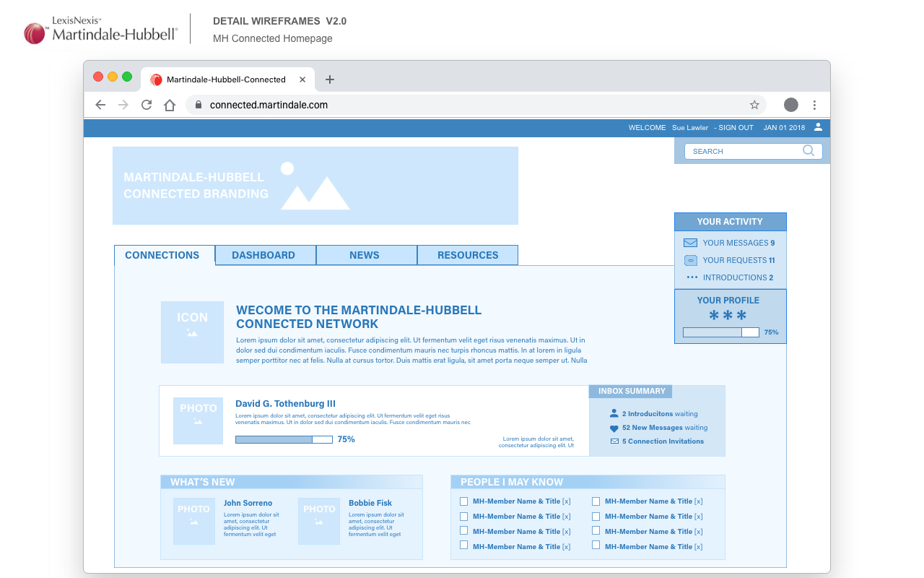This screenshot has width=924, height=578.
Task: Check the first MH-Member checkbox in left column
Action: pyautogui.click(x=464, y=501)
